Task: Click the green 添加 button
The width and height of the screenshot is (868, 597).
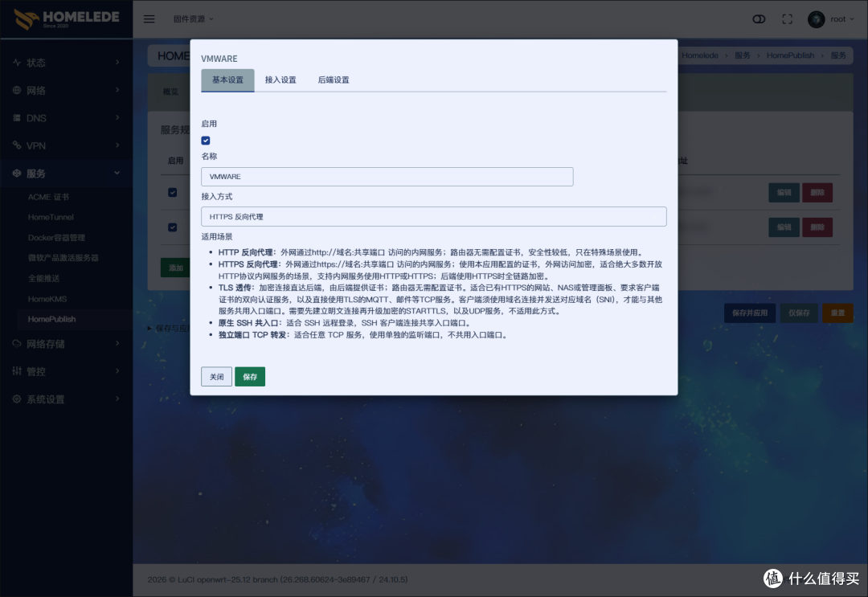Action: tap(175, 268)
